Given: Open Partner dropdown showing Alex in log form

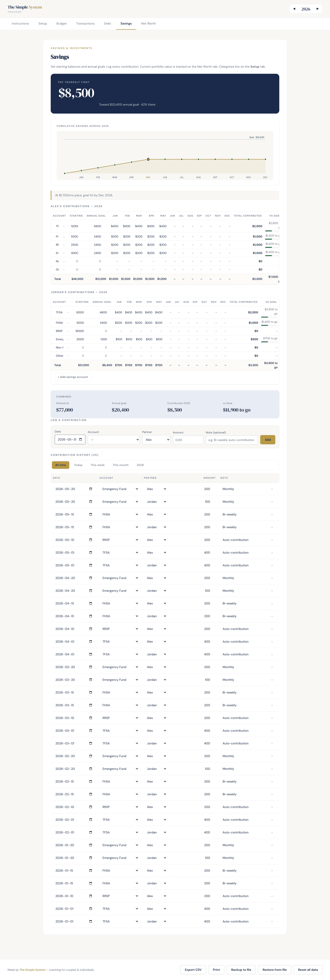Looking at the screenshot, I should tap(156, 440).
